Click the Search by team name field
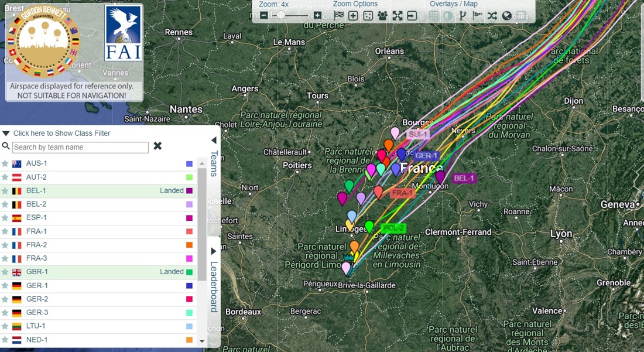Viewport: 644px width, 352px height. click(80, 148)
